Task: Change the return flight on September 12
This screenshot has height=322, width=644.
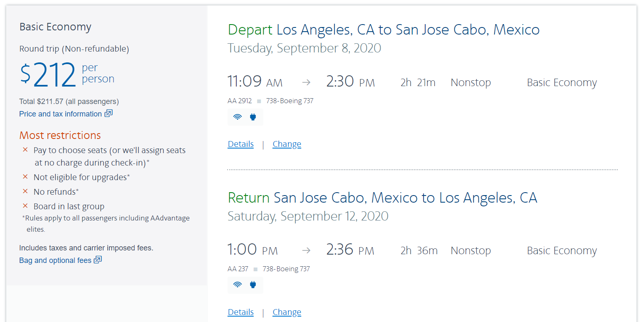Action: 287,312
